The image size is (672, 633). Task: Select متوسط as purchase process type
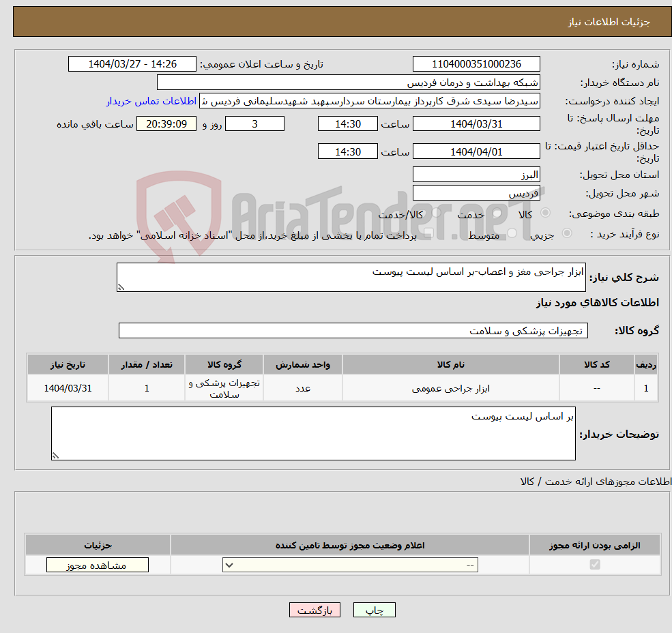coord(511,233)
